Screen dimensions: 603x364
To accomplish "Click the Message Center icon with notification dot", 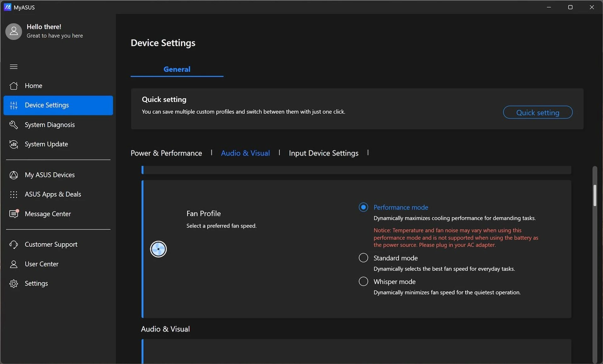I will click(14, 214).
